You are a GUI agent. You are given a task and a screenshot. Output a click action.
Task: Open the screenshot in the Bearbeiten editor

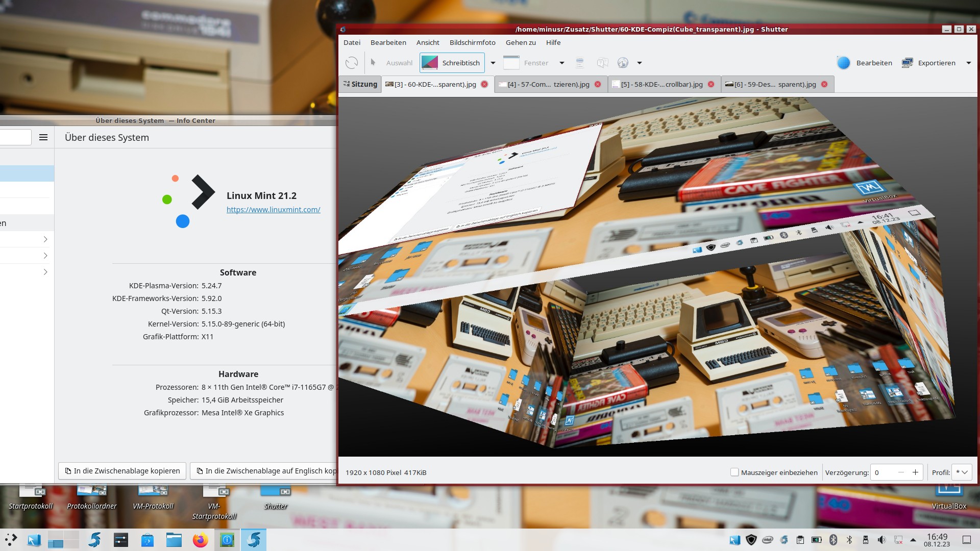[x=874, y=62]
